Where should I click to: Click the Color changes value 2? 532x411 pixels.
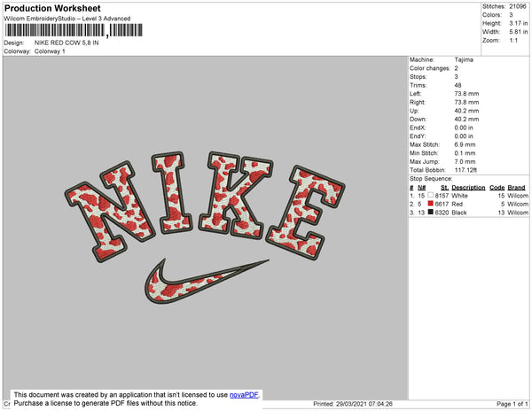(457, 68)
